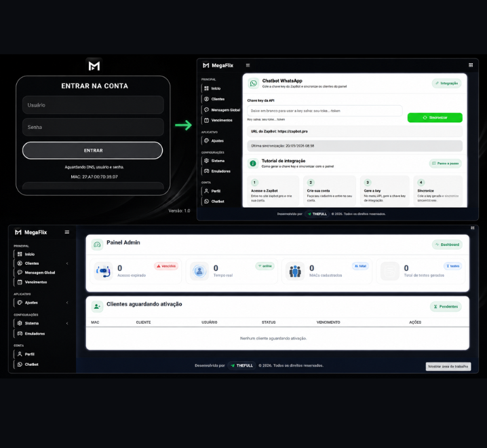
Task: Click the Integração badge
Action: [x=446, y=83]
